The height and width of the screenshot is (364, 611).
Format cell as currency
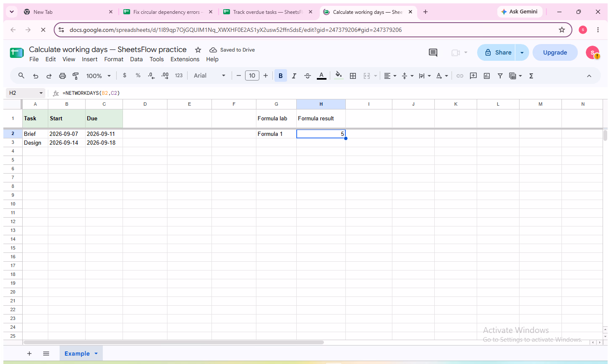point(125,76)
